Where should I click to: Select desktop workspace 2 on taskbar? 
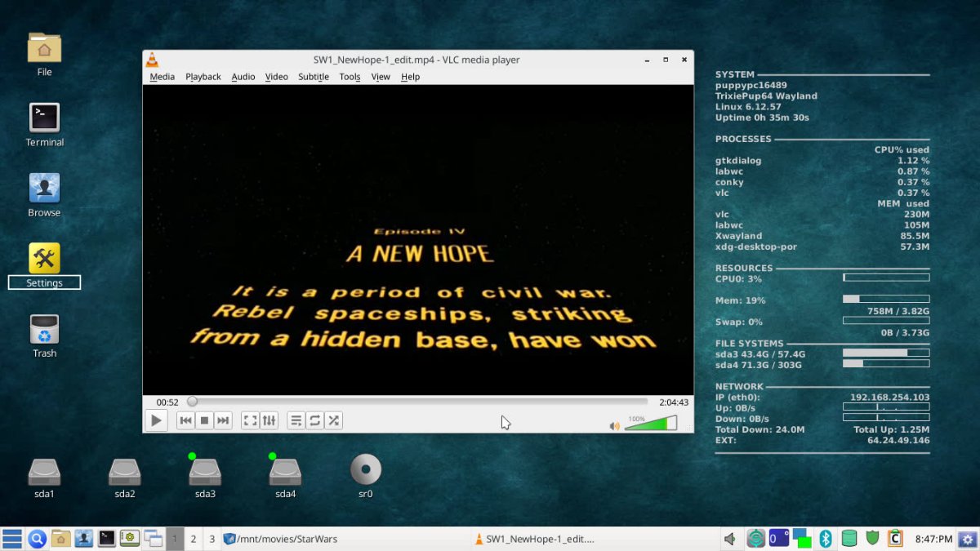[193, 539]
